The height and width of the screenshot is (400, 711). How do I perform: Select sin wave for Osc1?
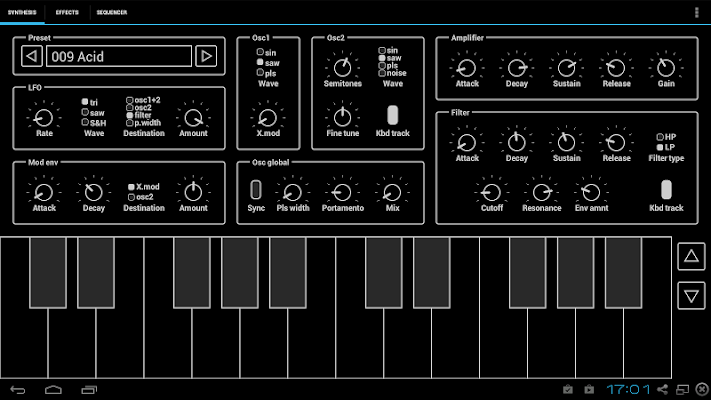pos(267,52)
